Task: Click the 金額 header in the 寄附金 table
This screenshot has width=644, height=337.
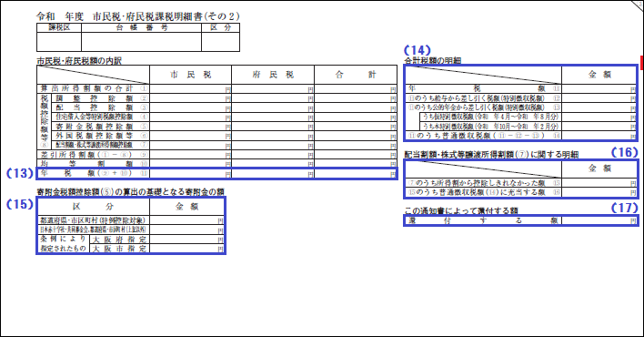Action: click(x=186, y=207)
